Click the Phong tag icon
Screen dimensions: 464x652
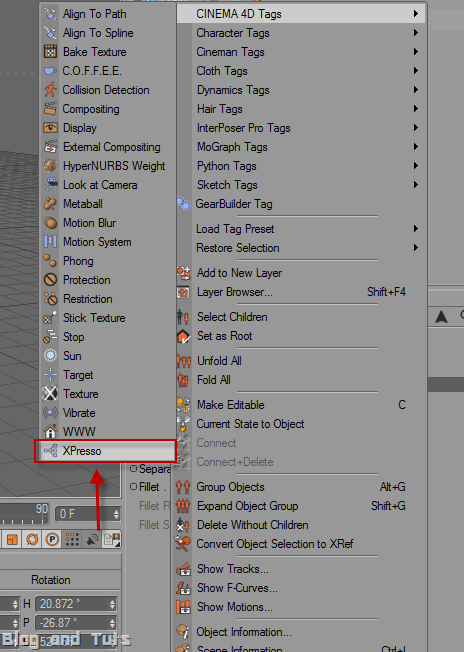[50, 261]
